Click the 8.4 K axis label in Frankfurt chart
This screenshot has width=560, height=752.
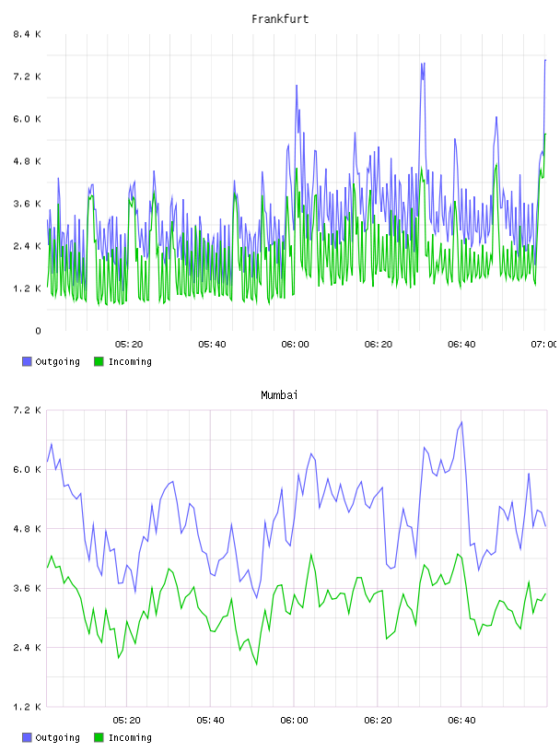[27, 34]
